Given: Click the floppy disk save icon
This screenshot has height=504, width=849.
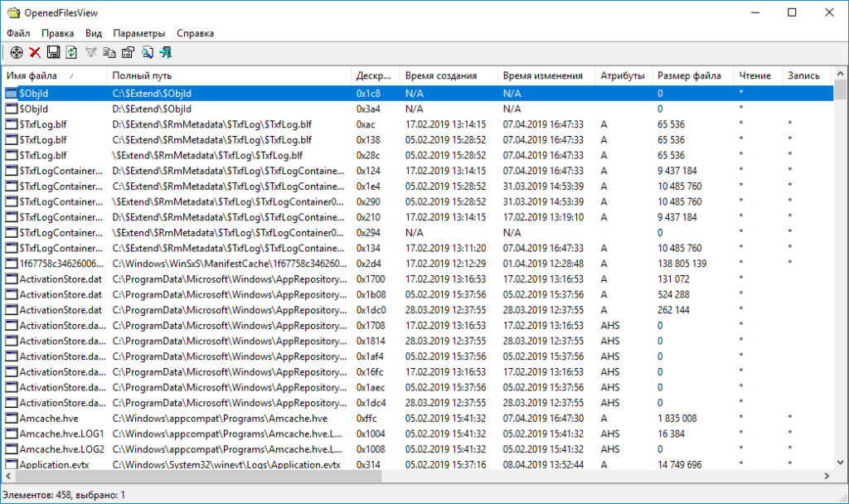Looking at the screenshot, I should pos(53,53).
